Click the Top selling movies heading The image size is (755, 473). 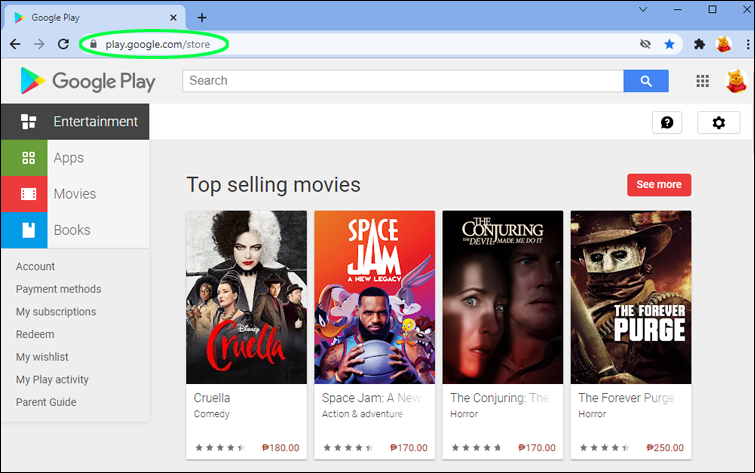pyautogui.click(x=273, y=185)
